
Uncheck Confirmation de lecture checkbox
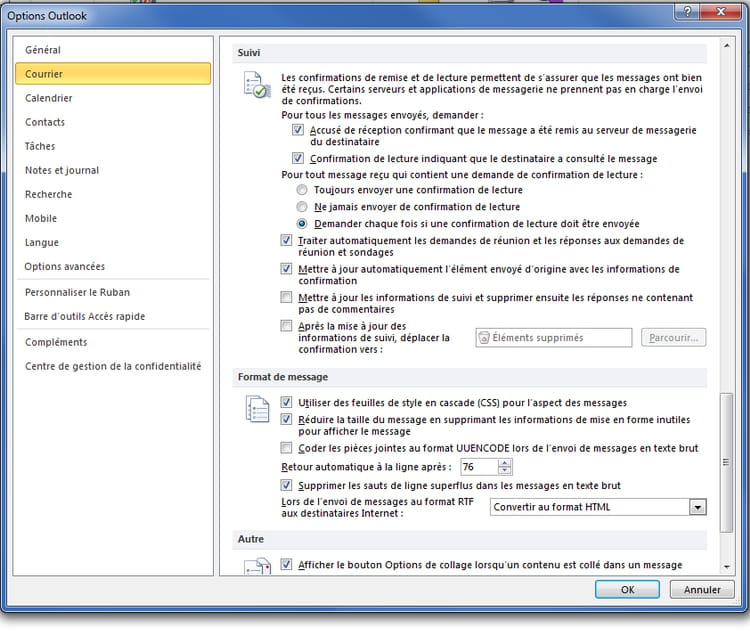298,158
